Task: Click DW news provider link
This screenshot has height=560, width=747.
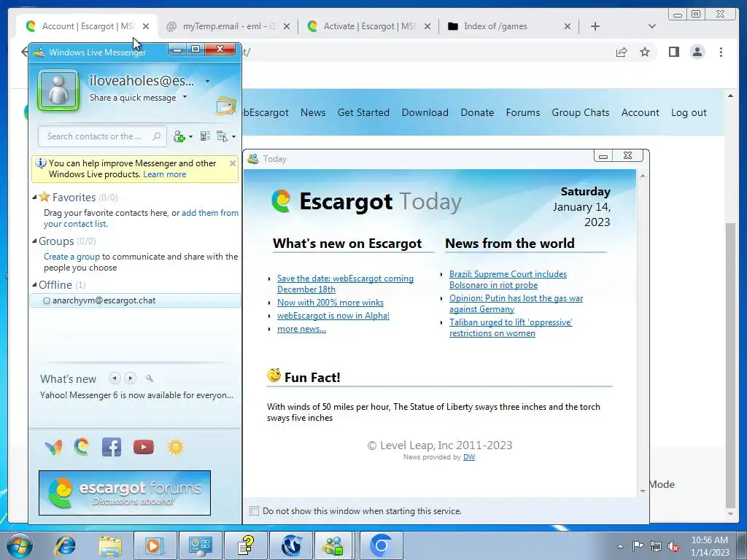Action: tap(469, 457)
